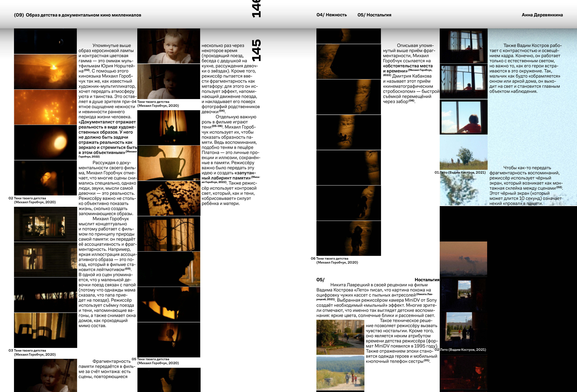Open the 05/ Ностальгия header tab
Image resolution: width=577 pixels, height=392 pixels.
374,15
